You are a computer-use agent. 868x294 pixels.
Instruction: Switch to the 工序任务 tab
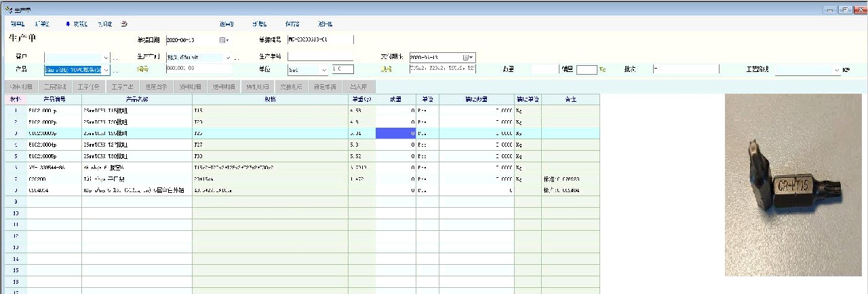pos(89,87)
